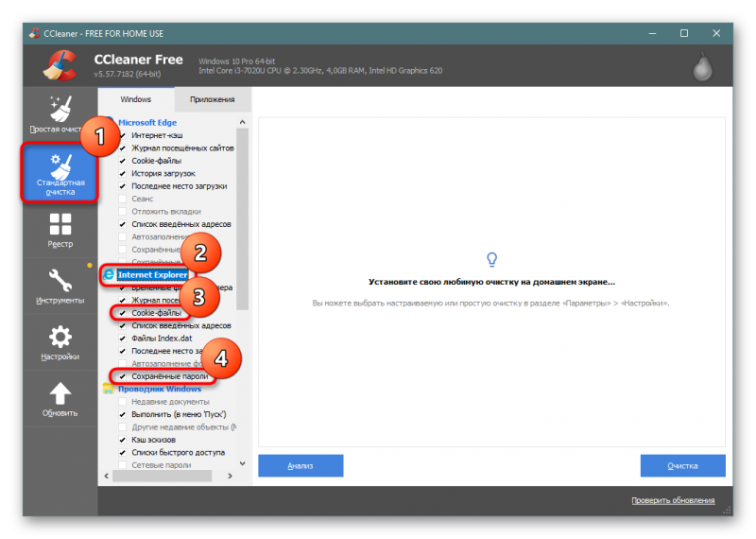Open the Инструменты wrench section
This screenshot has width=756, height=539.
60,287
